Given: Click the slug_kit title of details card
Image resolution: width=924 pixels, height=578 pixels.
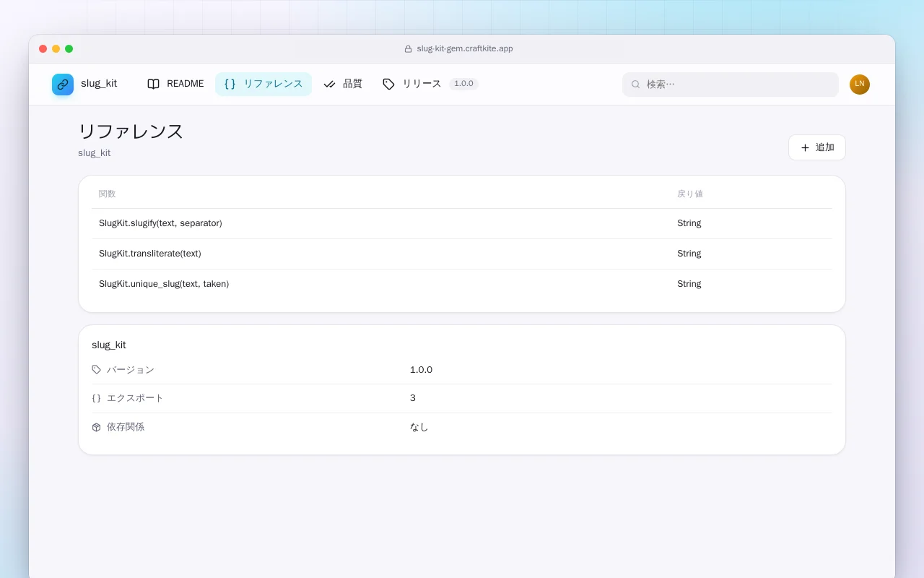Looking at the screenshot, I should [x=109, y=345].
